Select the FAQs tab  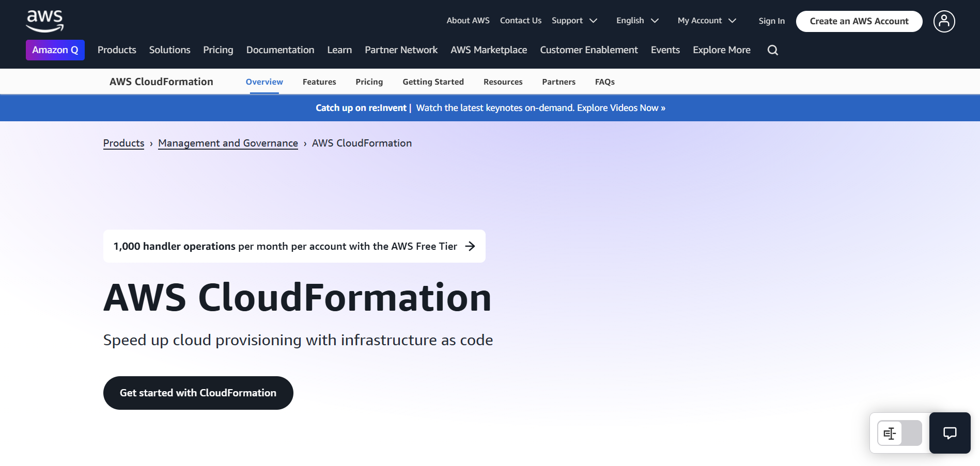[x=604, y=82]
